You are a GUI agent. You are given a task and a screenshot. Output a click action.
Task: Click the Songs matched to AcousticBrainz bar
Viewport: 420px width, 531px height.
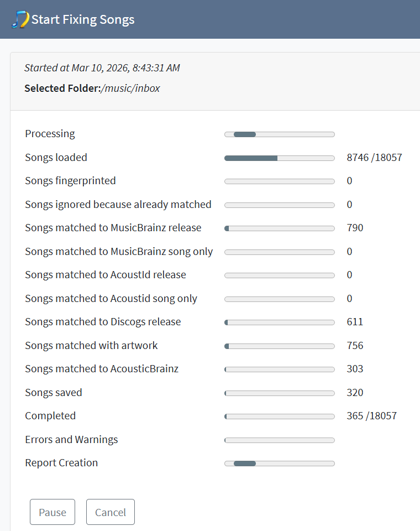click(x=279, y=369)
